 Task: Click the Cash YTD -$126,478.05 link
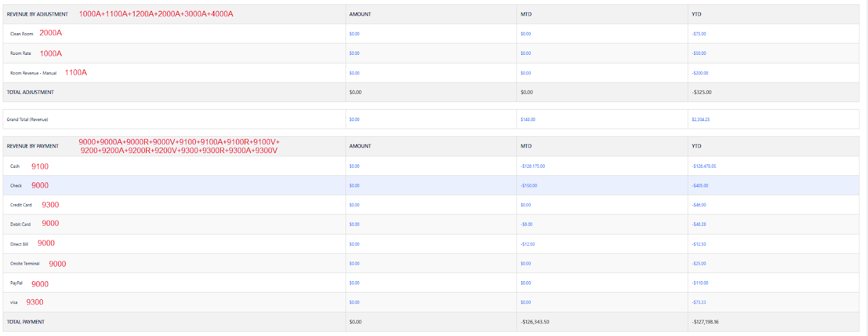click(704, 166)
